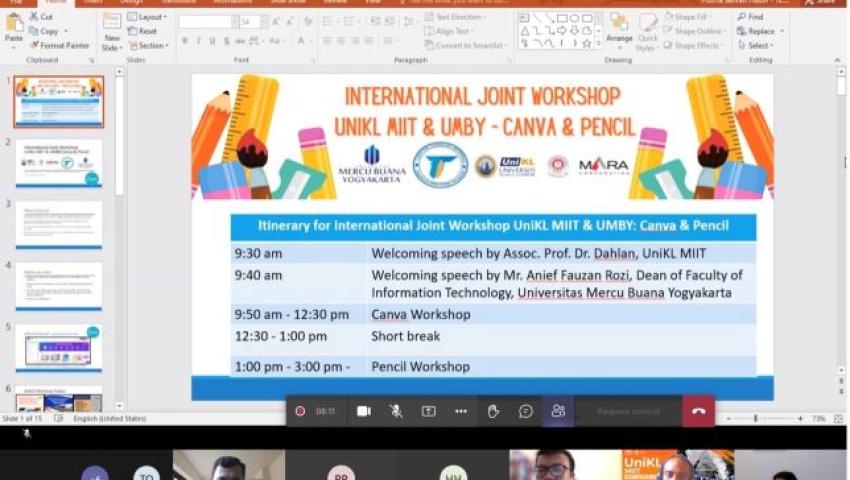Show meeting participants
Viewport: 850px width, 480px height.
(558, 411)
